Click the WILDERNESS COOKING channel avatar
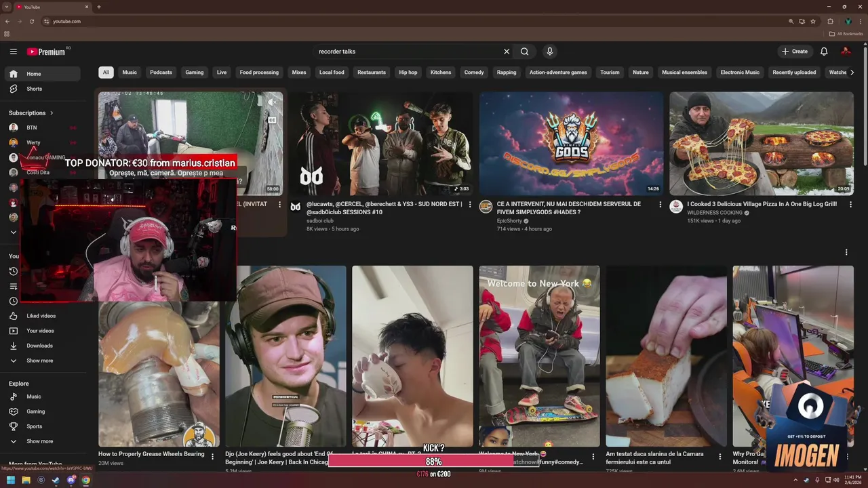 (x=676, y=207)
